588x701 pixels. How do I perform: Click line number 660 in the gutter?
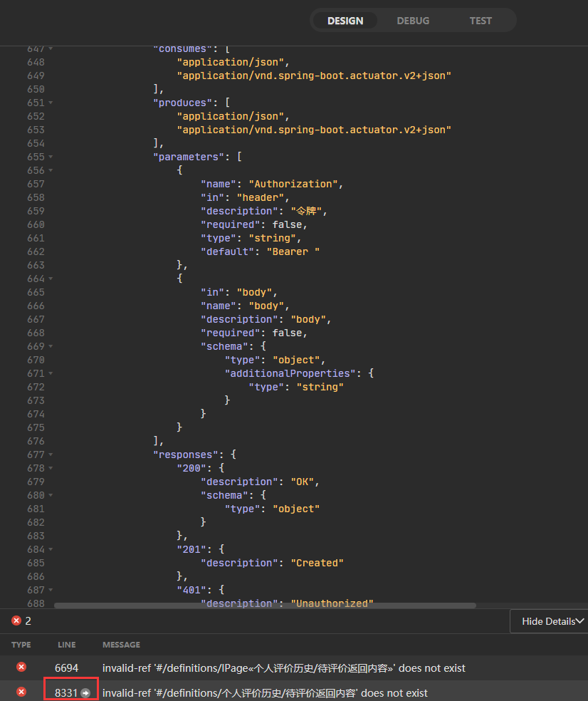coord(36,224)
